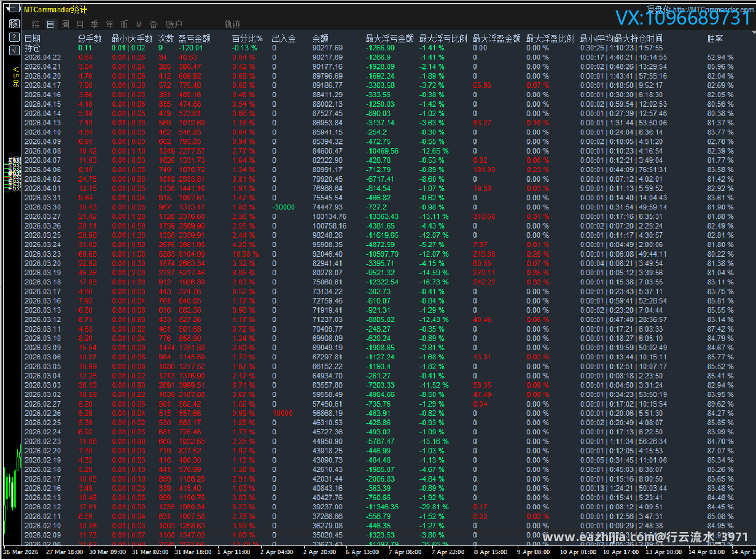Screen dimensions: 756x559
Task: Click the balance value 103134.76
Action: coord(330,216)
